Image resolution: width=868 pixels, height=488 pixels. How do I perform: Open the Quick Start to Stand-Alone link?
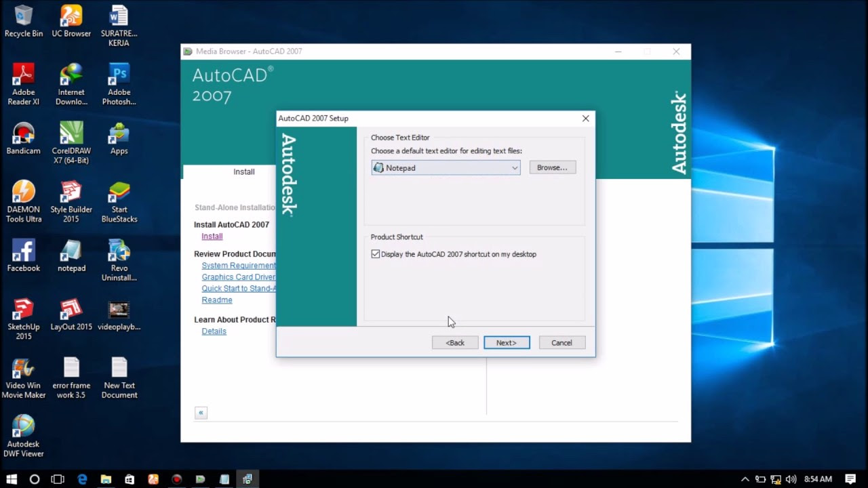(239, 289)
